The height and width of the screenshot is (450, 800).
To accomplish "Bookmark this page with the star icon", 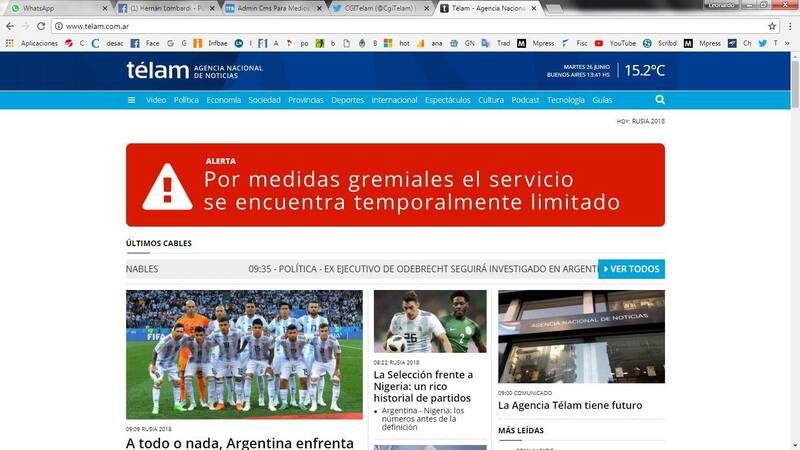I will (772, 26).
